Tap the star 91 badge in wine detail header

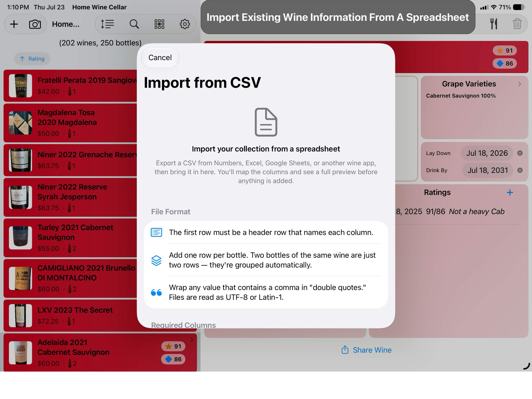pos(505,50)
